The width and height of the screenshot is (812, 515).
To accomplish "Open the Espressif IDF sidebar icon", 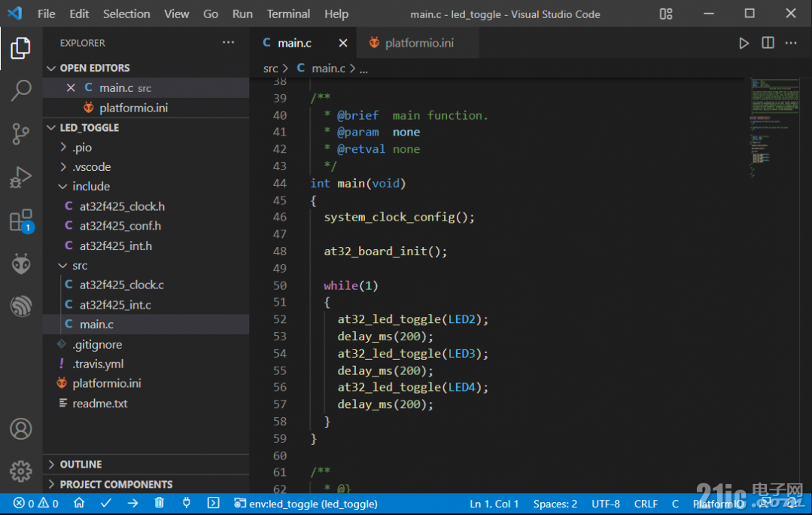I will [x=21, y=306].
